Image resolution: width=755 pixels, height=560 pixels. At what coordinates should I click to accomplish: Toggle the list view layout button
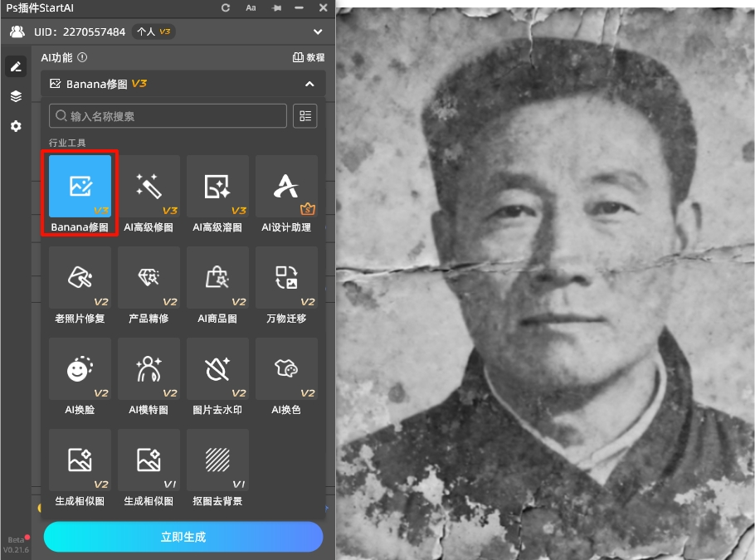[x=305, y=116]
